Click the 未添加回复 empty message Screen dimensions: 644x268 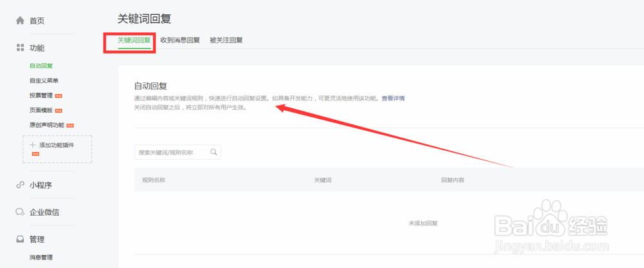tap(423, 223)
